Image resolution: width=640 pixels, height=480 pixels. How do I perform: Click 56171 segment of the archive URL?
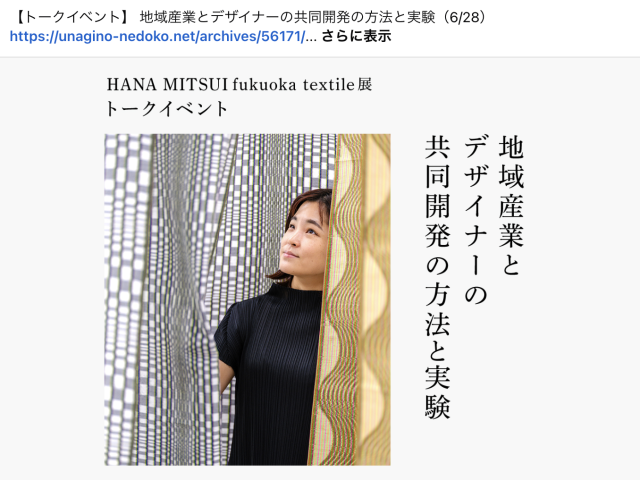[281, 36]
